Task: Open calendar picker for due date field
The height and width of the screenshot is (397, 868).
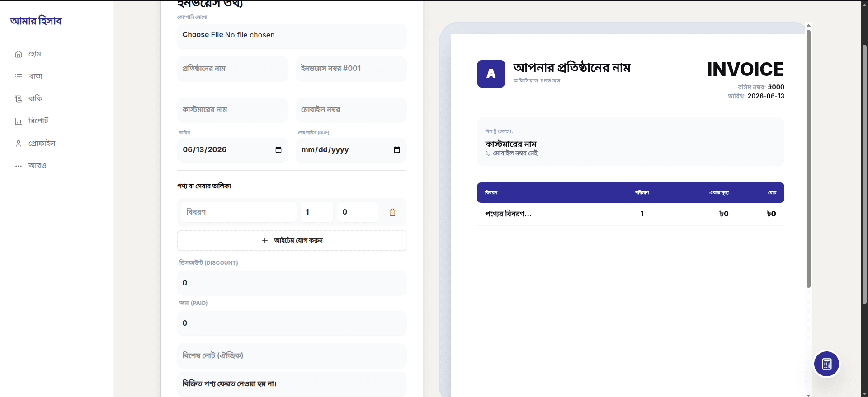Action: pyautogui.click(x=397, y=150)
